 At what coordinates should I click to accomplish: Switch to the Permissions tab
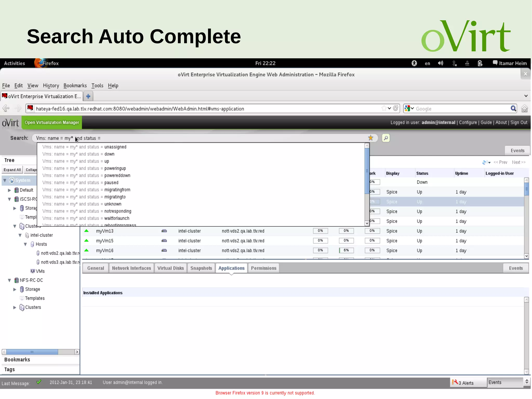tap(263, 268)
